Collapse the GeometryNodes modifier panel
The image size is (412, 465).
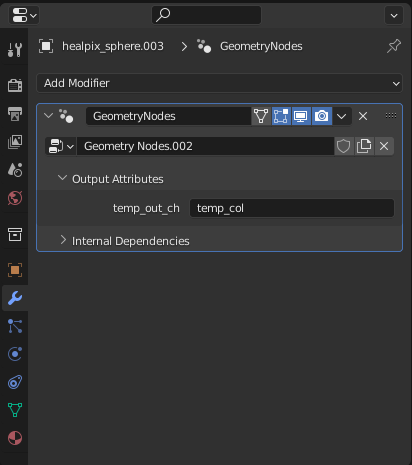point(48,116)
